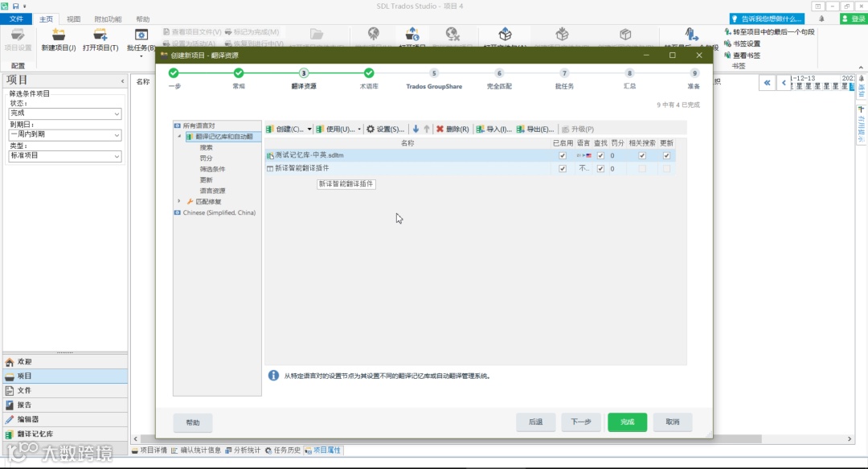This screenshot has height=469, width=868.
Task: Toggle Concordance checkbox for 测试记忆库-中英.sdltm
Action: coord(642,156)
